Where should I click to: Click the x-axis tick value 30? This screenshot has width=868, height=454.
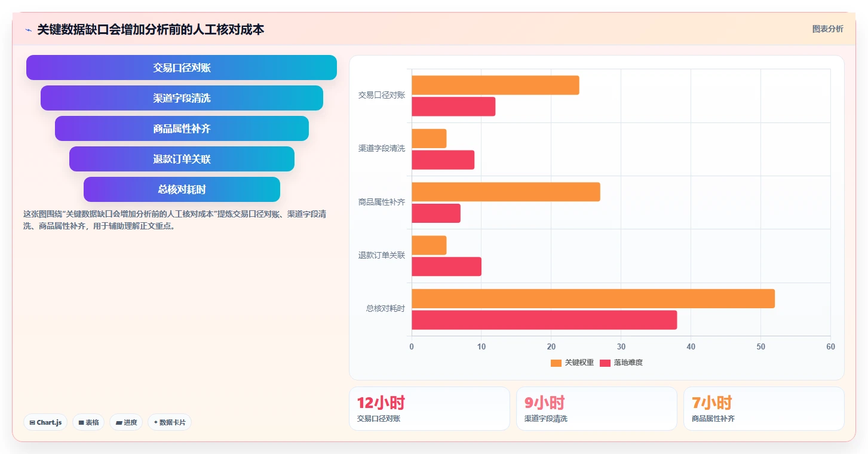click(621, 347)
